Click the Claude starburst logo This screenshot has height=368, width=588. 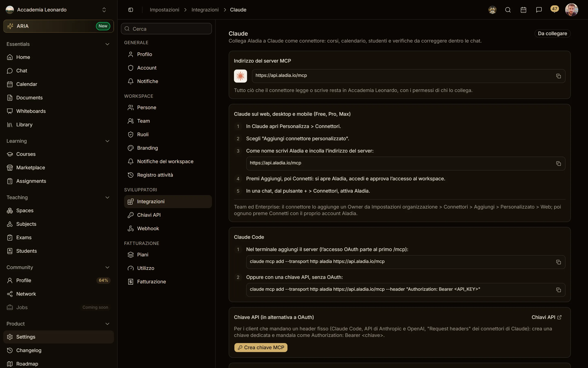click(x=240, y=76)
